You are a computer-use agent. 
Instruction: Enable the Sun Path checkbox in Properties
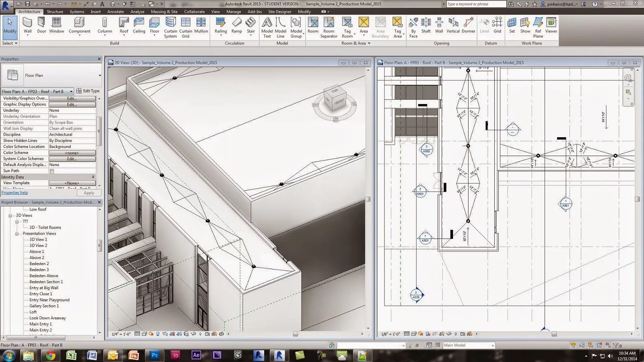coord(52,171)
